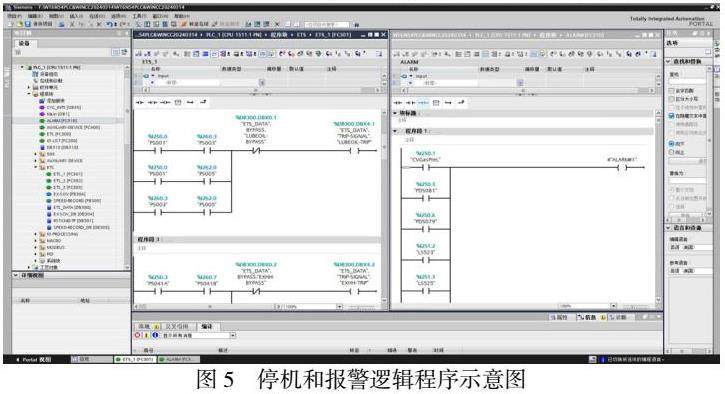Open the message filter dropdown in compile panel
The image size is (725, 394).
[233, 335]
